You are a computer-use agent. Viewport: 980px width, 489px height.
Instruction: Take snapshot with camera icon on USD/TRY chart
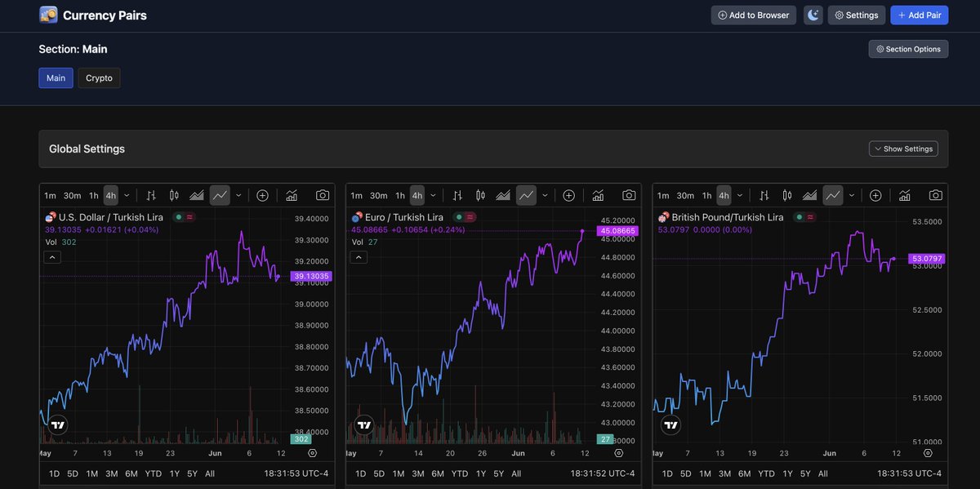(323, 195)
